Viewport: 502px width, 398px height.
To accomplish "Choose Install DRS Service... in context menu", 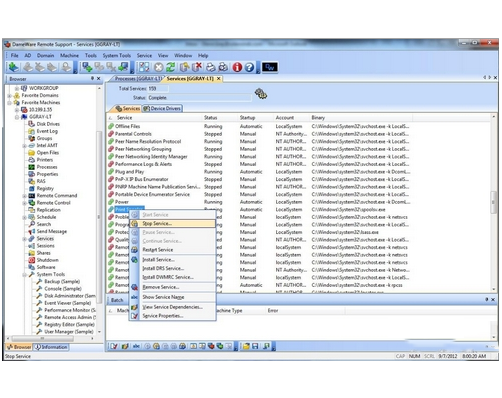I will pyautogui.click(x=173, y=268).
